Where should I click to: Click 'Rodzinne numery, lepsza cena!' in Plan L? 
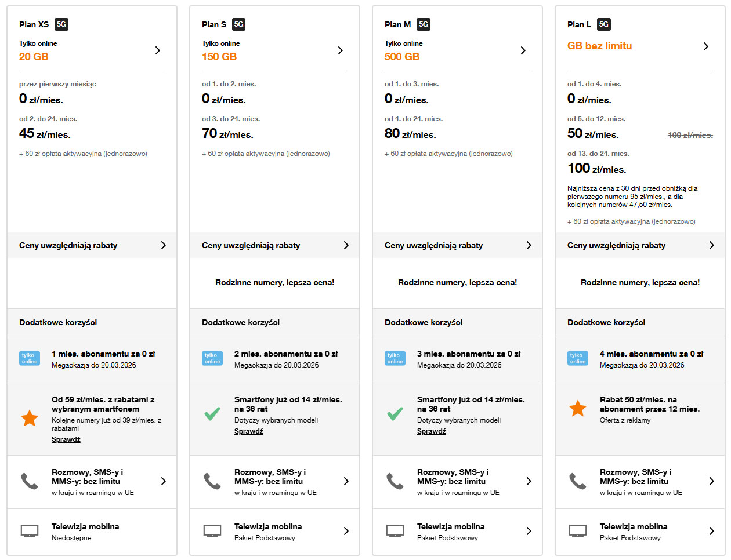[x=640, y=283]
